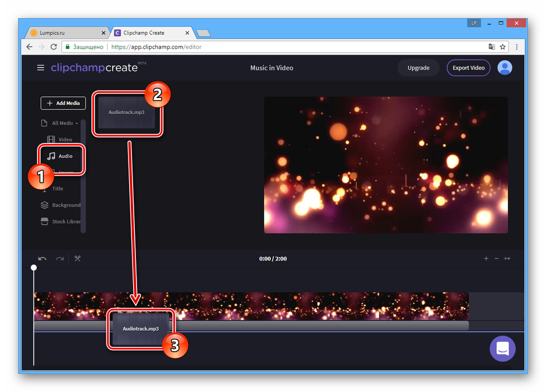The height and width of the screenshot is (392, 546).
Task: Click the timeline playhead handle
Action: pos(33,267)
